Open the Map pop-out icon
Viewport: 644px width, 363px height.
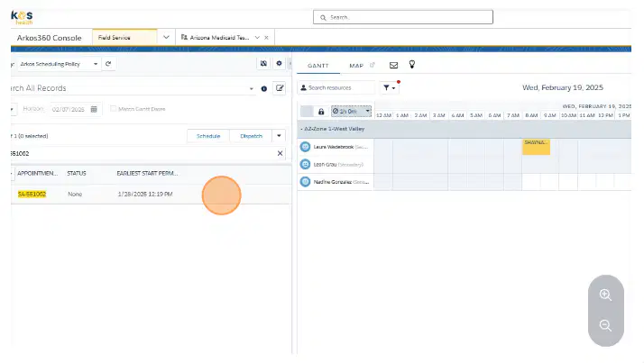373,65
